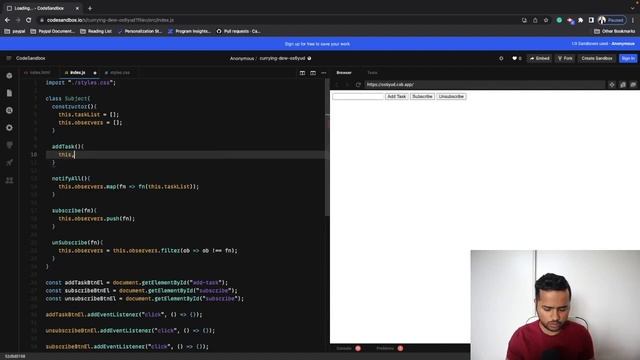Image resolution: width=640 pixels, height=360 pixels.
Task: Click the sandbox name currying-dew title
Action: click(282, 58)
